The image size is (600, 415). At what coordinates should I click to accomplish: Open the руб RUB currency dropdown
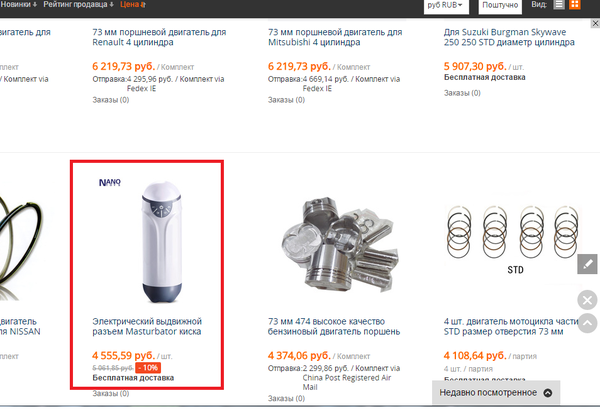click(446, 6)
